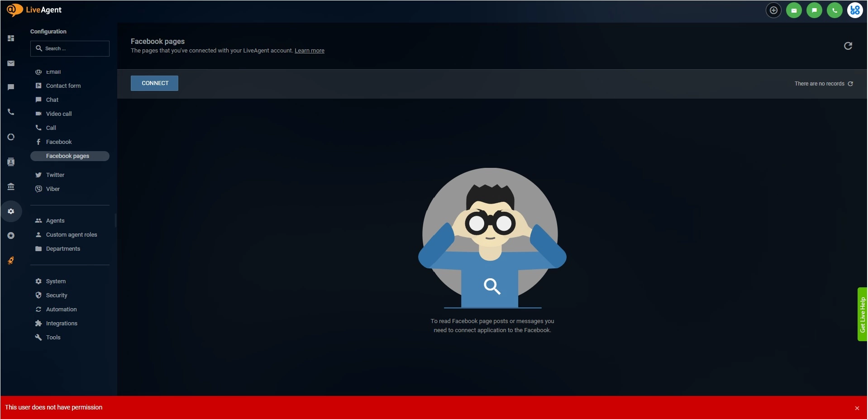Open the green chat bubble in the top bar
This screenshot has width=868, height=419.
[814, 10]
